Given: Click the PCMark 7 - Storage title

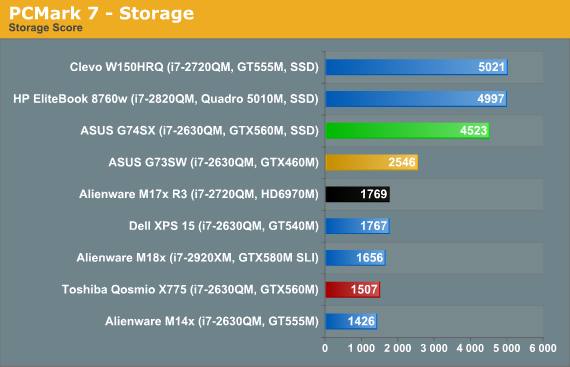Looking at the screenshot, I should tap(101, 13).
